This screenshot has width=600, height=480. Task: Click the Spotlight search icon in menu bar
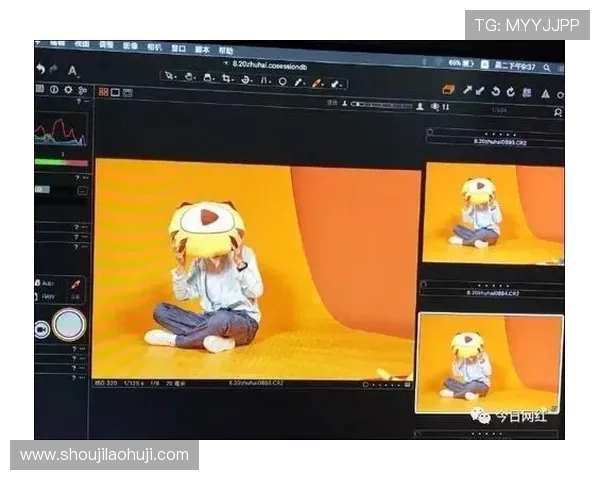pos(547,68)
